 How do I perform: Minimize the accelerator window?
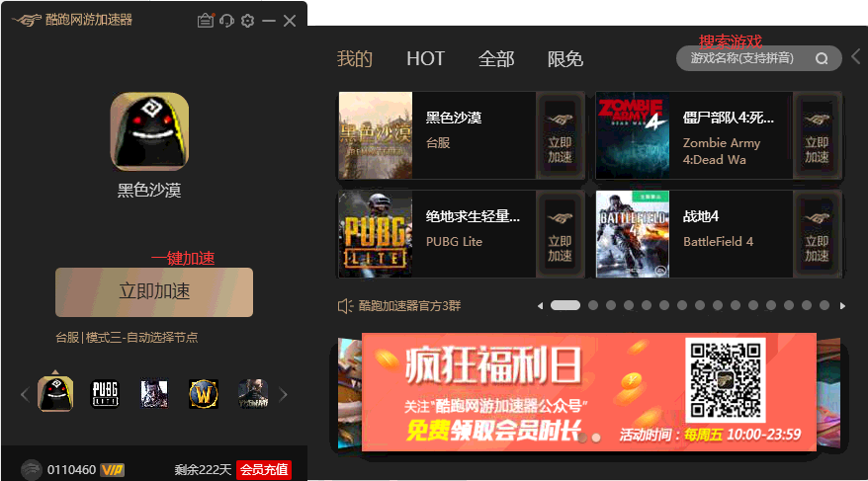pos(269,21)
